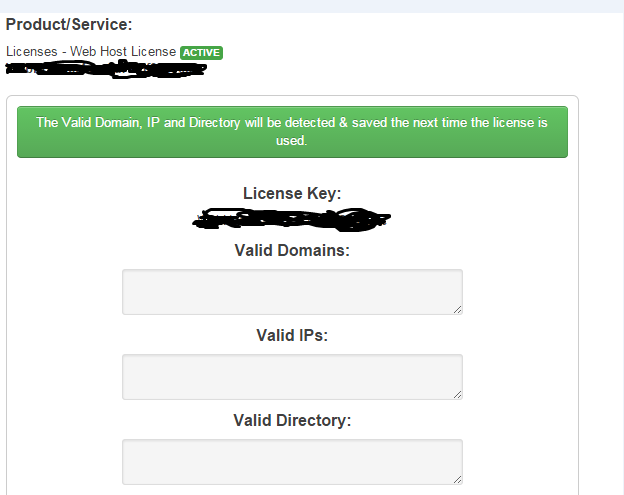Click the Valid IPs text area
This screenshot has width=624, height=495.
292,377
